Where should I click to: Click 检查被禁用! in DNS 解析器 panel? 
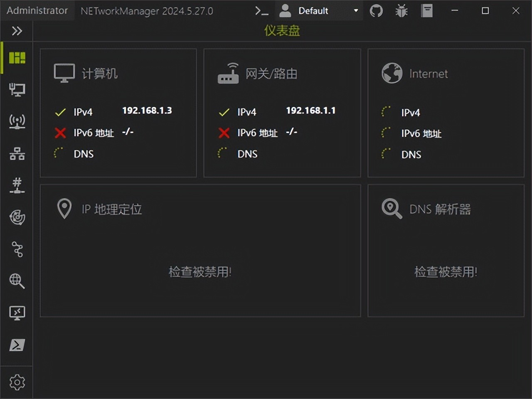(446, 272)
